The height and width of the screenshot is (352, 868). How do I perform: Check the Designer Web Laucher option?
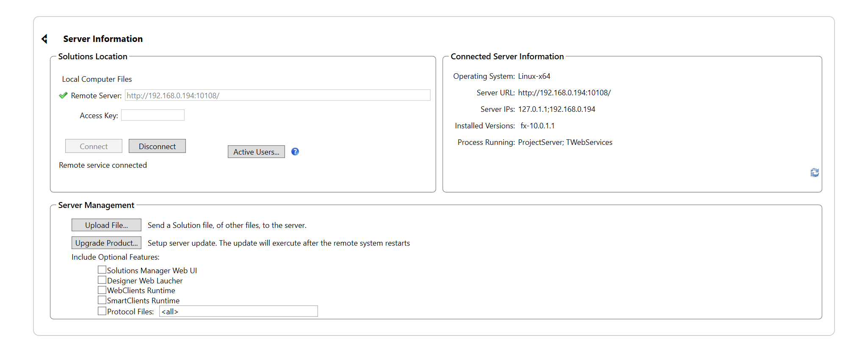click(x=102, y=280)
